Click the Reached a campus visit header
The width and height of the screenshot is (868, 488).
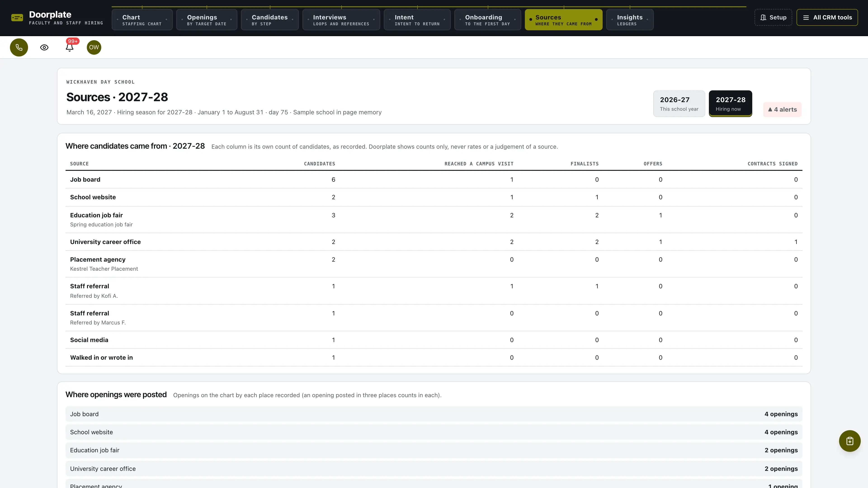pos(479,164)
